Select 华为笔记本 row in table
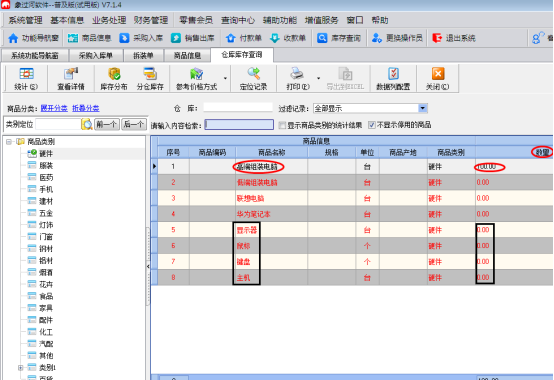Image resolution: width=554 pixels, height=380 pixels. click(x=352, y=214)
